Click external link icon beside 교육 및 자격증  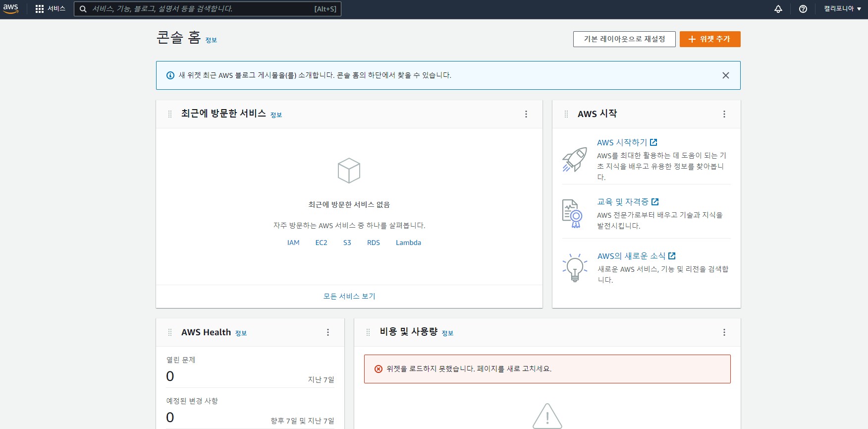[655, 202]
